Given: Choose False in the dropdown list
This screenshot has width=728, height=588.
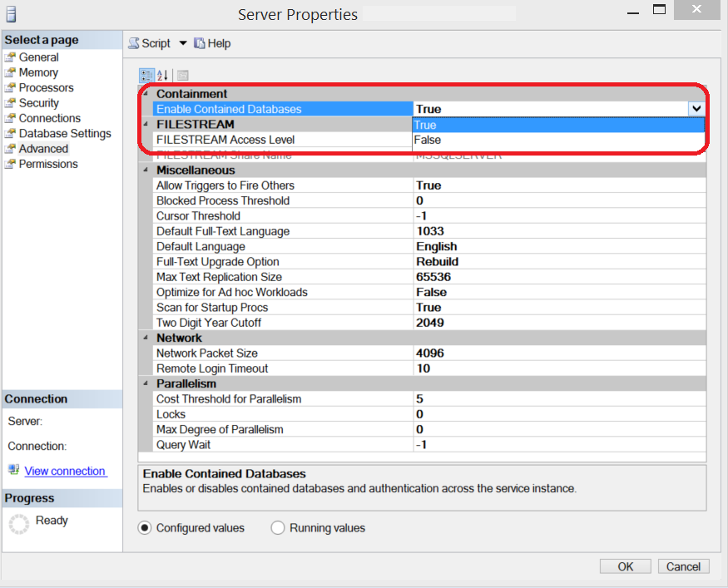Looking at the screenshot, I should pyautogui.click(x=428, y=141).
